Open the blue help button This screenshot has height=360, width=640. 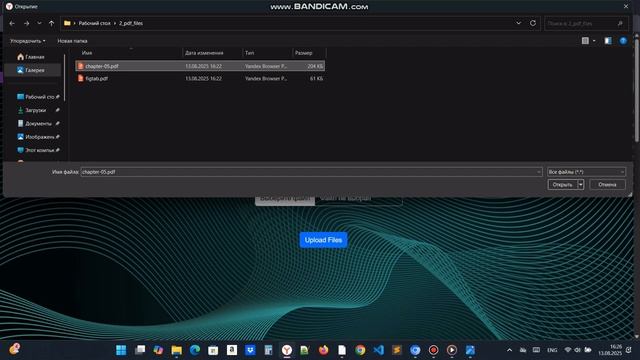pyautogui.click(x=623, y=40)
